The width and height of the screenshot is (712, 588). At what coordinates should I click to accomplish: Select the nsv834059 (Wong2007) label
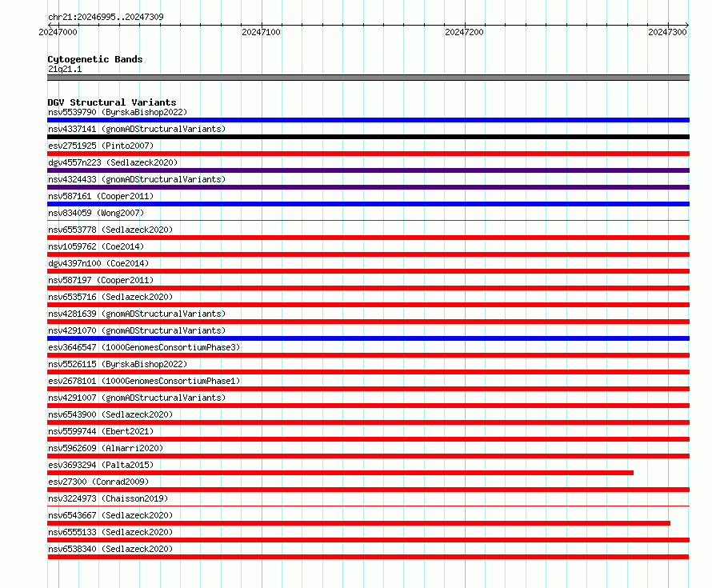pyautogui.click(x=96, y=213)
